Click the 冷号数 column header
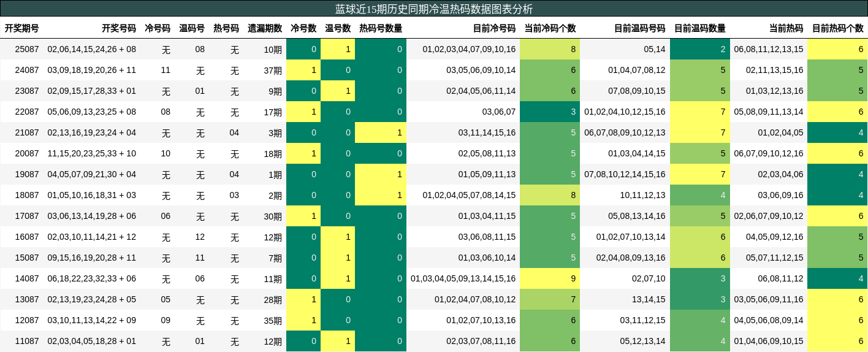Screen dimensions: 868x352 [303, 28]
